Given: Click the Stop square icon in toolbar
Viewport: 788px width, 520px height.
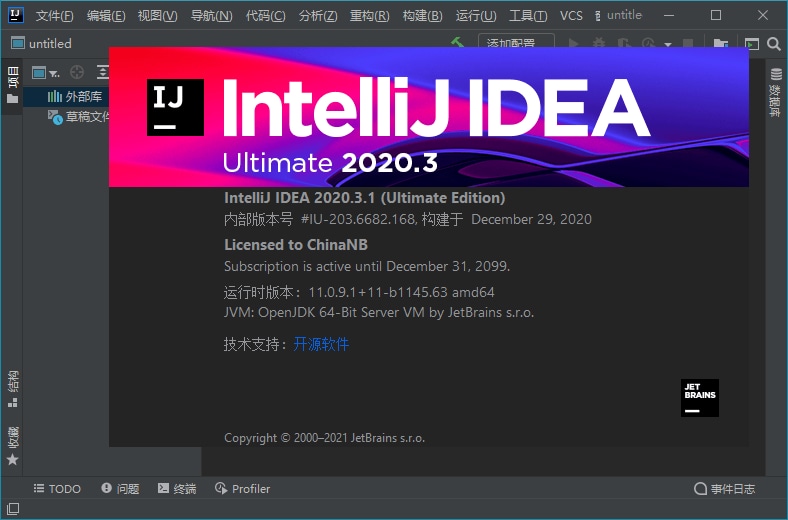Looking at the screenshot, I should click(x=688, y=43).
